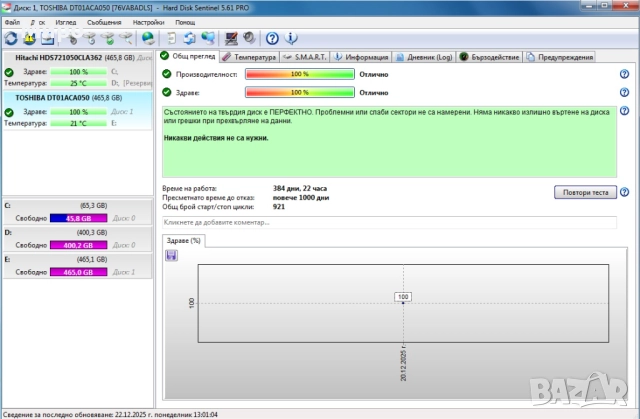The height and width of the screenshot is (419, 640).
Task: Click the 100 data point on chart
Action: tap(403, 297)
